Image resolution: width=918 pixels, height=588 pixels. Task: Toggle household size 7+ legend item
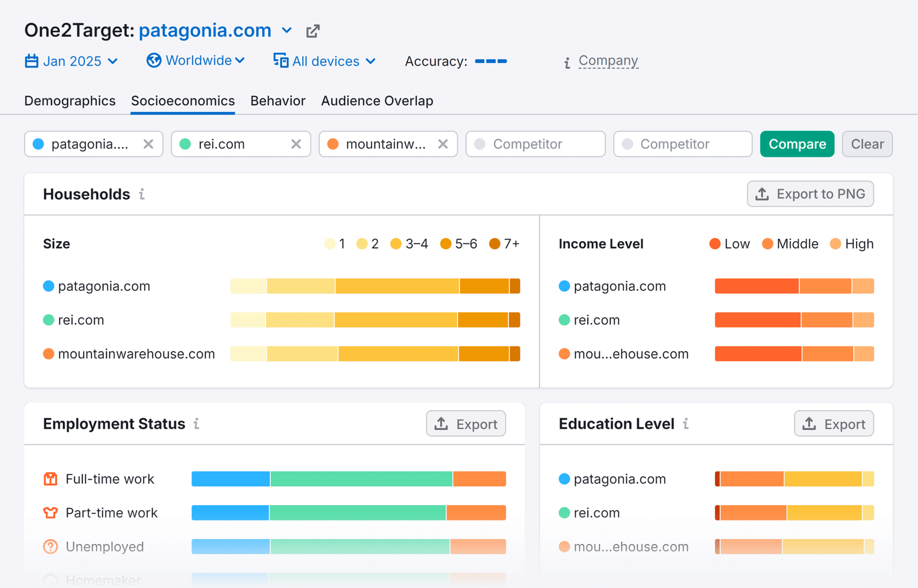(x=504, y=244)
